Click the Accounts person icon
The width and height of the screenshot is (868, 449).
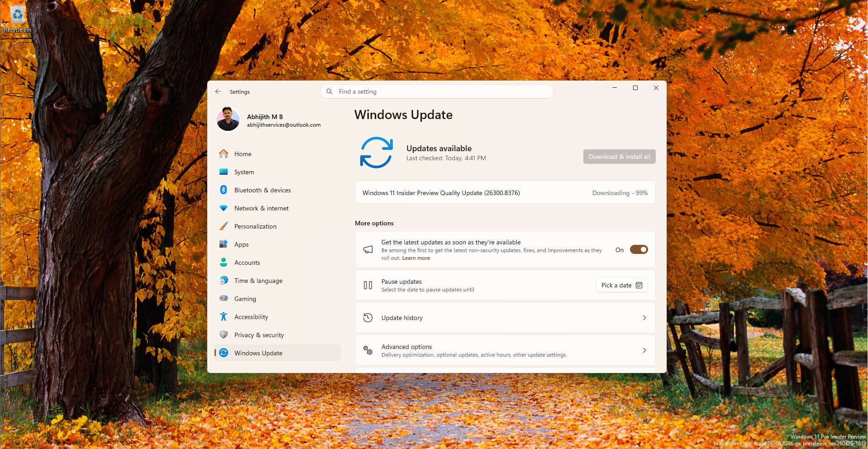[x=224, y=263]
